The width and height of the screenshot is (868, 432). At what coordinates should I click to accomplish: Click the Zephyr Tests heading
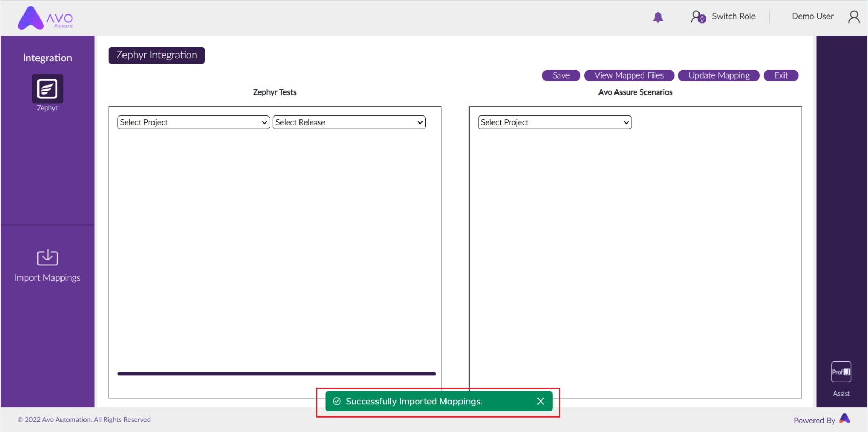(274, 92)
